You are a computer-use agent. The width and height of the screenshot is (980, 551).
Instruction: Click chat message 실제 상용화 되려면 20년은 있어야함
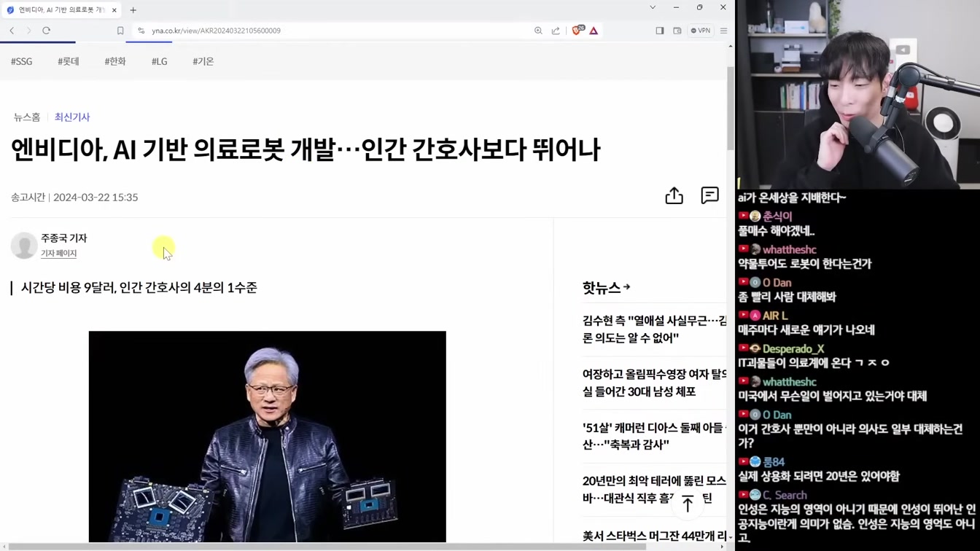click(x=819, y=476)
